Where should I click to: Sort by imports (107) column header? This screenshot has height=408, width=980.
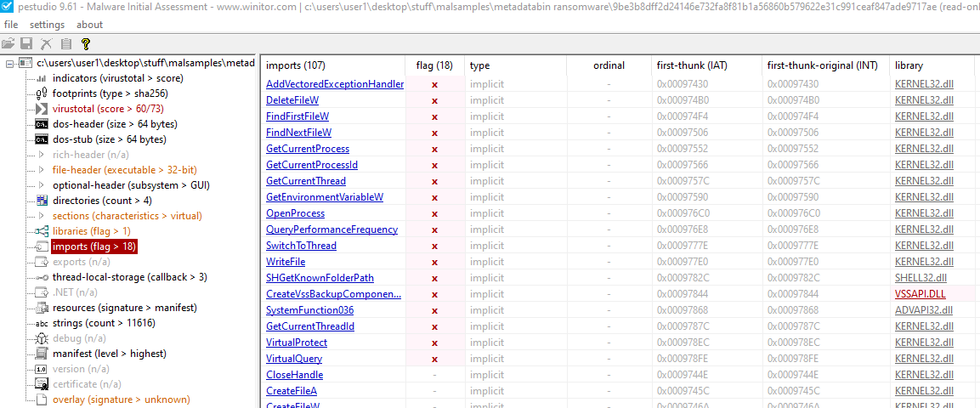(x=332, y=65)
